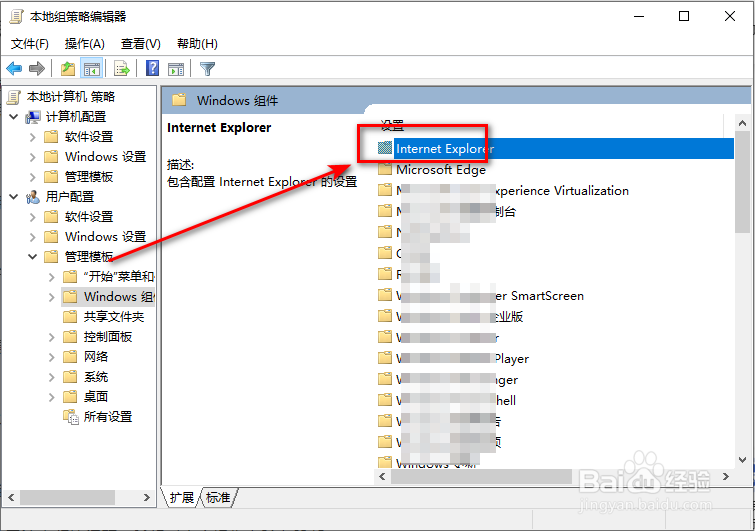The width and height of the screenshot is (755, 531).
Task: Expand the 系统 tree node
Action: click(x=52, y=377)
